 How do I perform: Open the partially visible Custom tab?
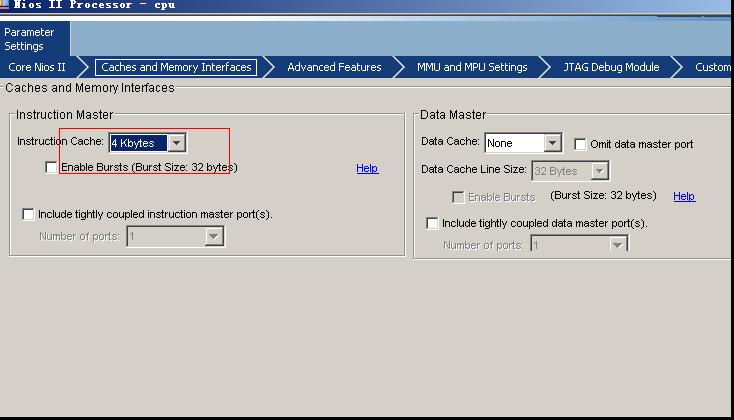[x=712, y=67]
